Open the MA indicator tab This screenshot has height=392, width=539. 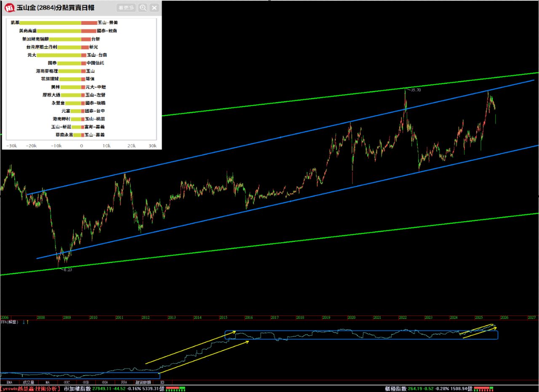48,382
